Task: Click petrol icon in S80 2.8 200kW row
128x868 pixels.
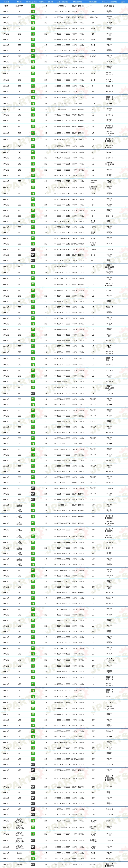Action: click(33, 460)
